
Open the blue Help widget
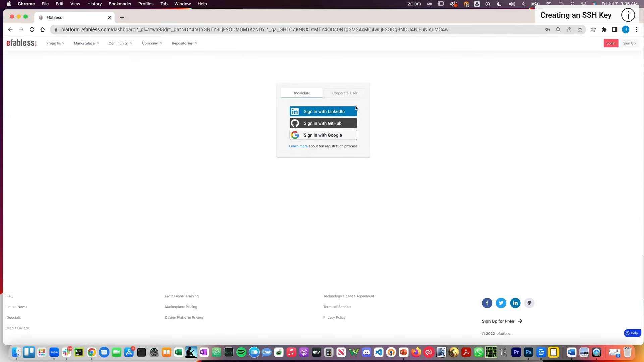pyautogui.click(x=632, y=333)
